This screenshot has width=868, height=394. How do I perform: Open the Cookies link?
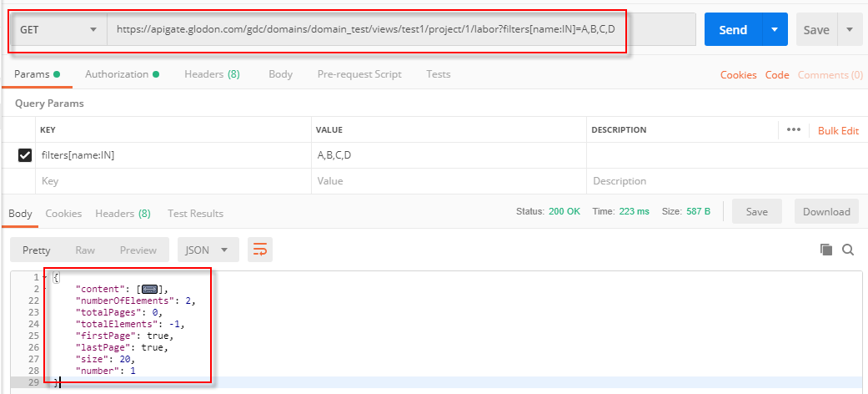coord(738,75)
